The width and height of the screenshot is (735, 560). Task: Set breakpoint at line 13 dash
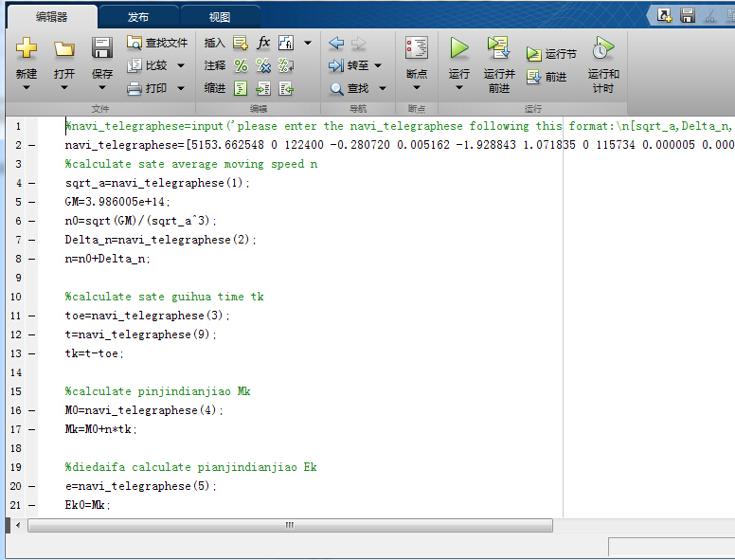pyautogui.click(x=31, y=353)
